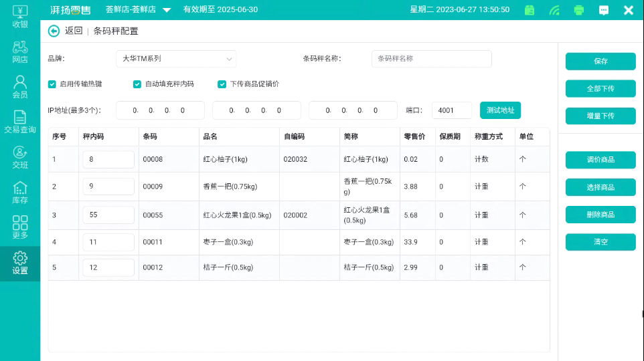Viewport: 644px width, 361px height.
Task: Click the green printer icon in top bar
Action: tap(579, 10)
